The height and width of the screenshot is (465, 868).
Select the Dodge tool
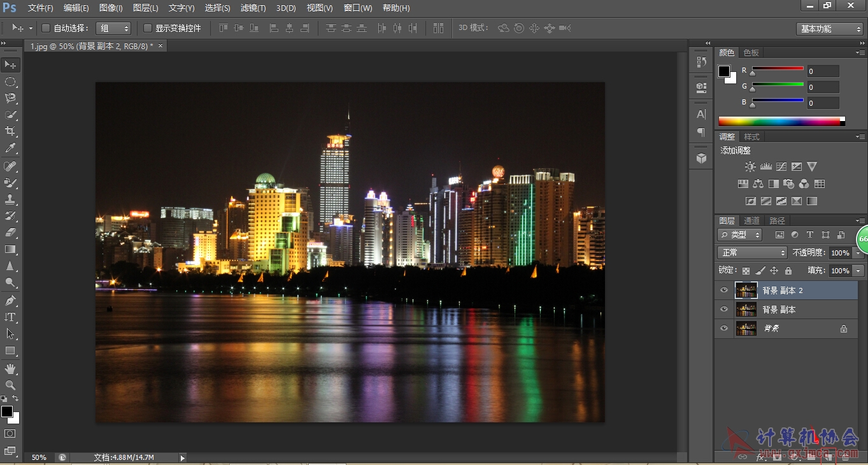11,282
